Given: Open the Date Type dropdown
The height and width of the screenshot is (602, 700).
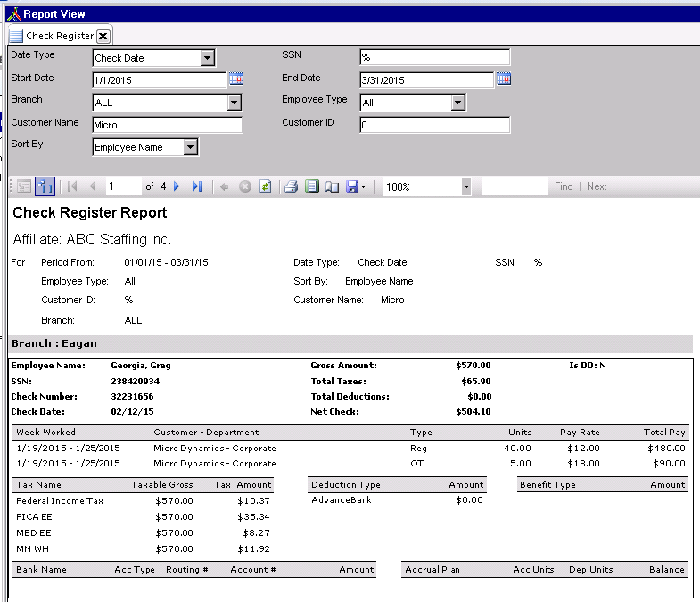Looking at the screenshot, I should click(x=208, y=58).
